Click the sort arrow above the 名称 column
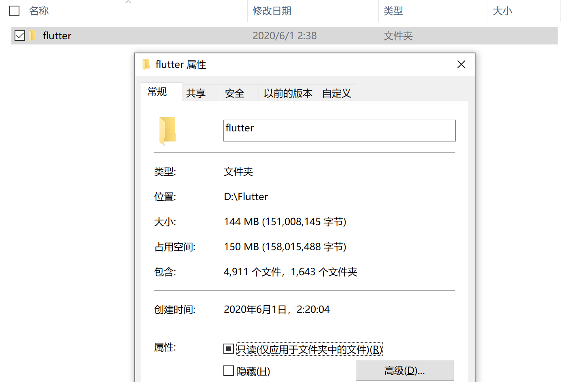This screenshot has width=588, height=382. (x=128, y=2)
